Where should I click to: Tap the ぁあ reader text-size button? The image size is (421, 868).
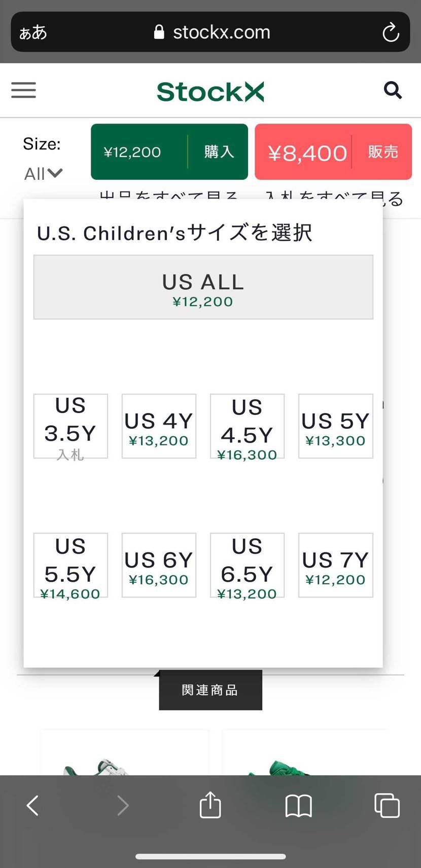33,32
